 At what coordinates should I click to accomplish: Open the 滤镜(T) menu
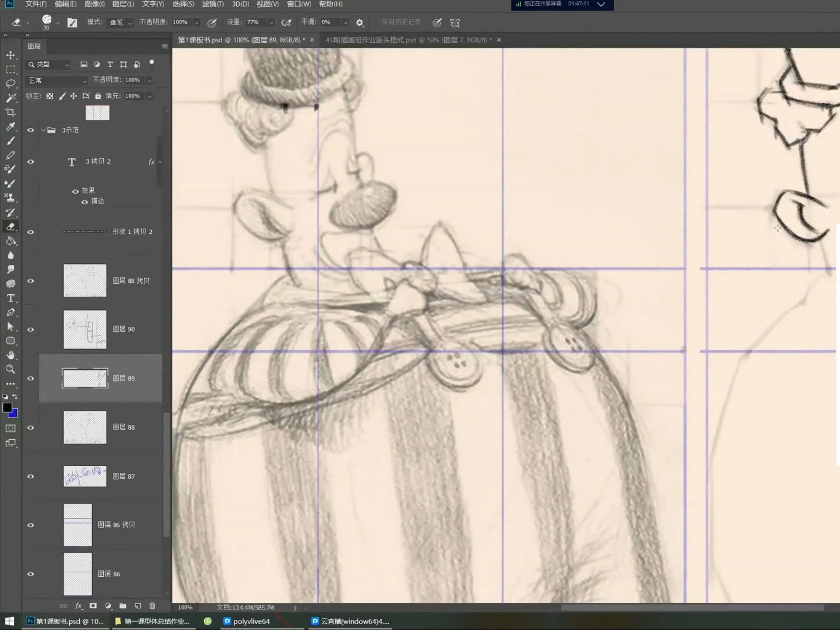click(x=213, y=4)
